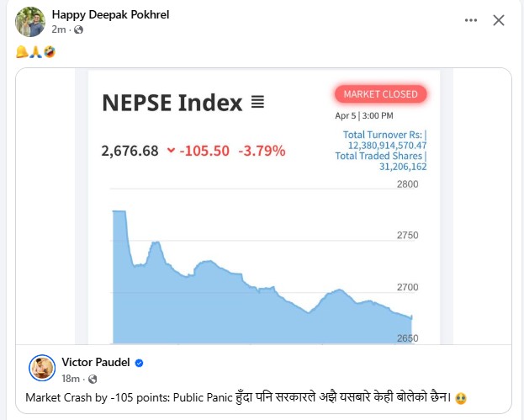The width and height of the screenshot is (524, 420).
Task: Click the red down chevron beside 2,676.68
Action: point(171,152)
